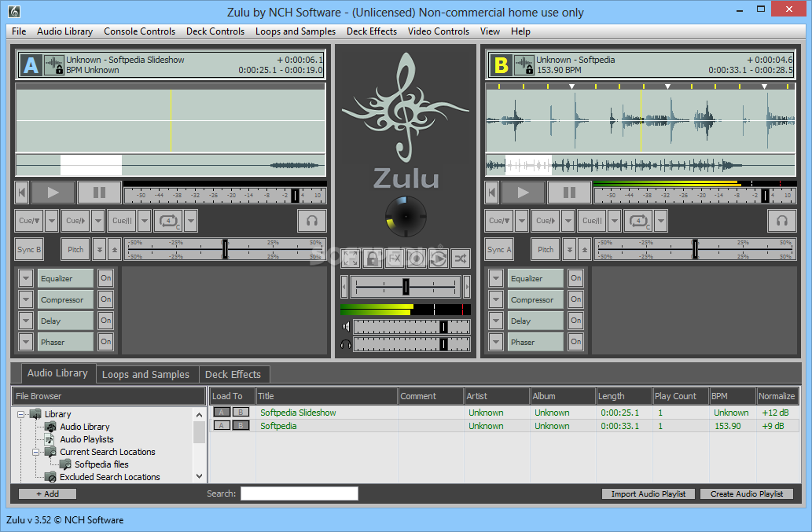Turn on Deck A Phaser effect
The width and height of the screenshot is (812, 532).
[x=105, y=342]
